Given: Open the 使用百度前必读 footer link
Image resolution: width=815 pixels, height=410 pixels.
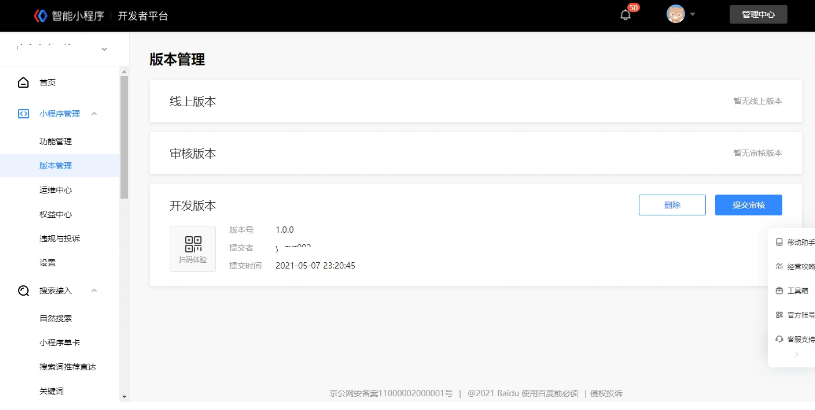Looking at the screenshot, I should 550,393.
